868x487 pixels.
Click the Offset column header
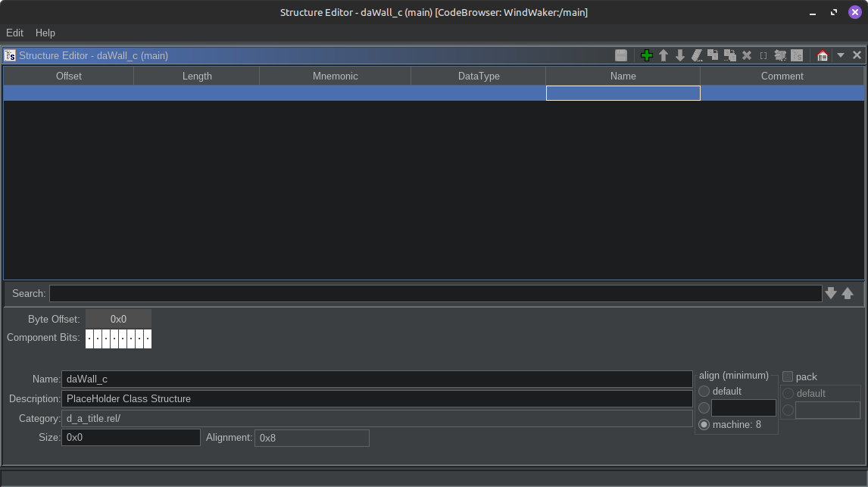69,76
